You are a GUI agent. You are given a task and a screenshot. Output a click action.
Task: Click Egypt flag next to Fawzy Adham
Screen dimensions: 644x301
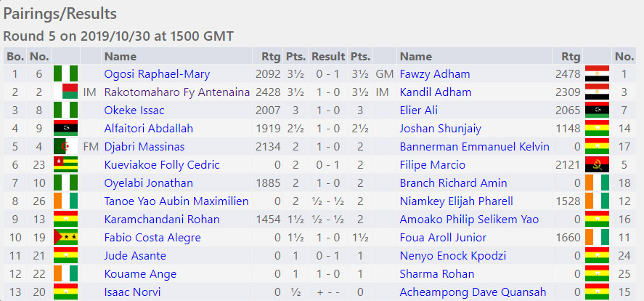click(598, 74)
